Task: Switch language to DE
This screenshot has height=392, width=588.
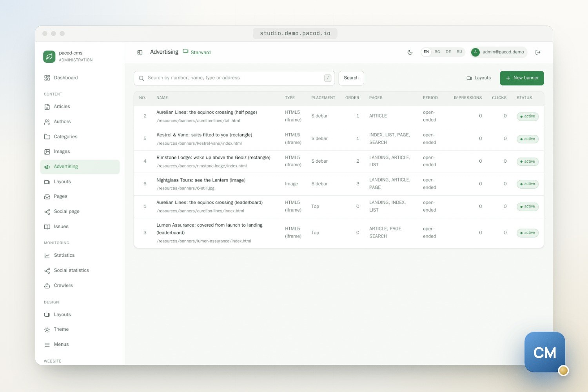Action: [448, 52]
